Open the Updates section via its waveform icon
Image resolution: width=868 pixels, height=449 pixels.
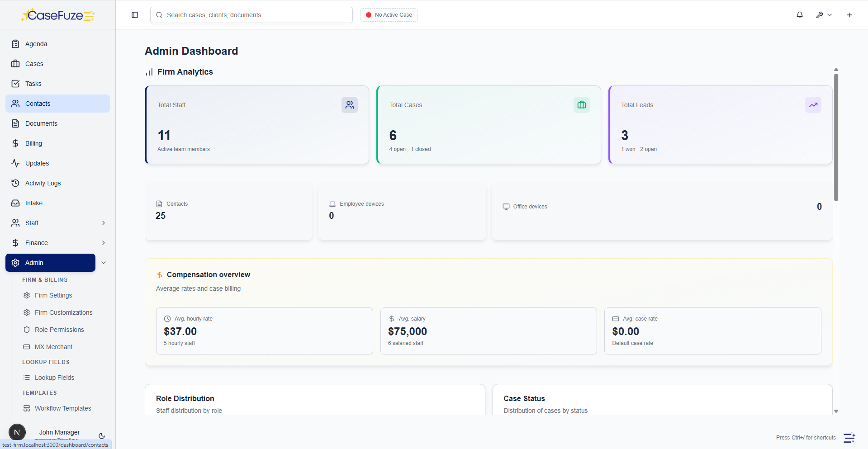click(37, 163)
